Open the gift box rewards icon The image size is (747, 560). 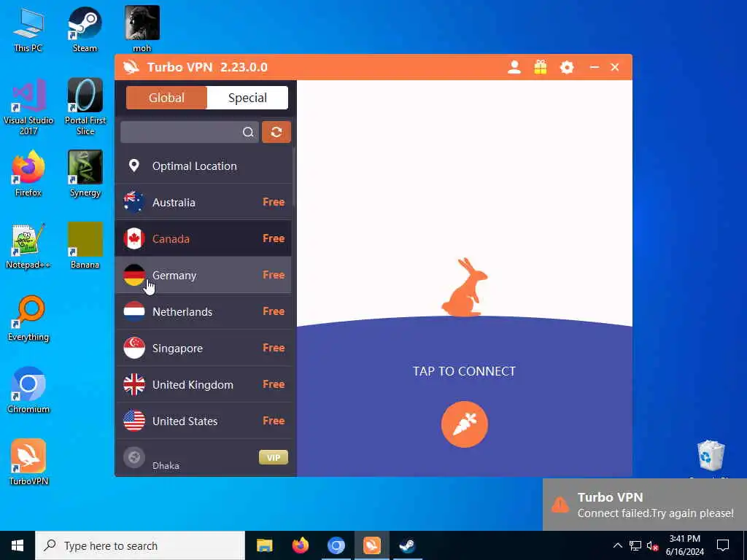pyautogui.click(x=541, y=67)
